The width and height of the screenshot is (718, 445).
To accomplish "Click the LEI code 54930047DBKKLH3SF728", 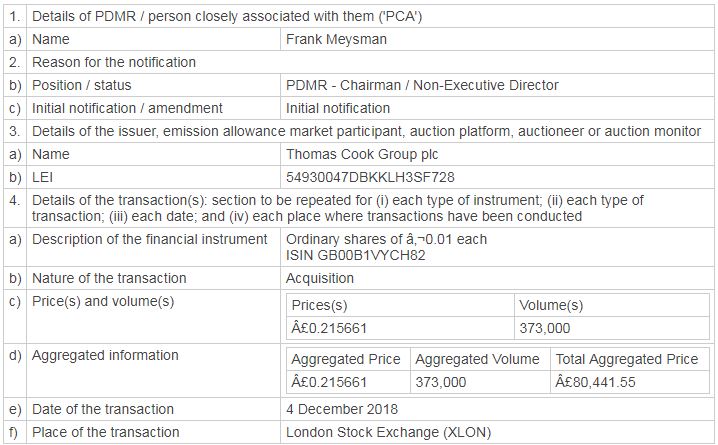I will click(370, 178).
